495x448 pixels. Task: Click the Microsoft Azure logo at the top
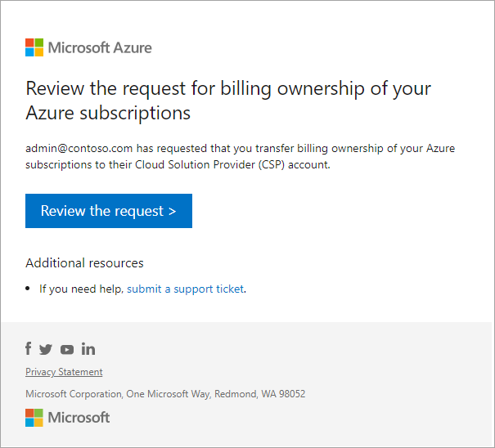click(88, 47)
